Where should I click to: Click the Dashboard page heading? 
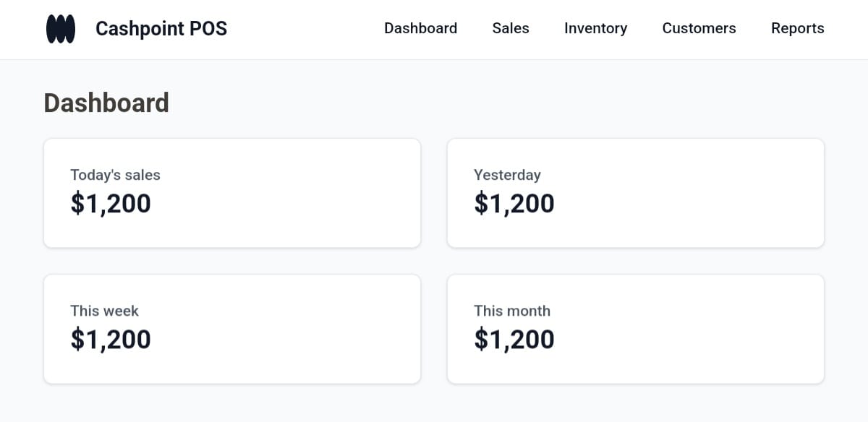click(106, 103)
